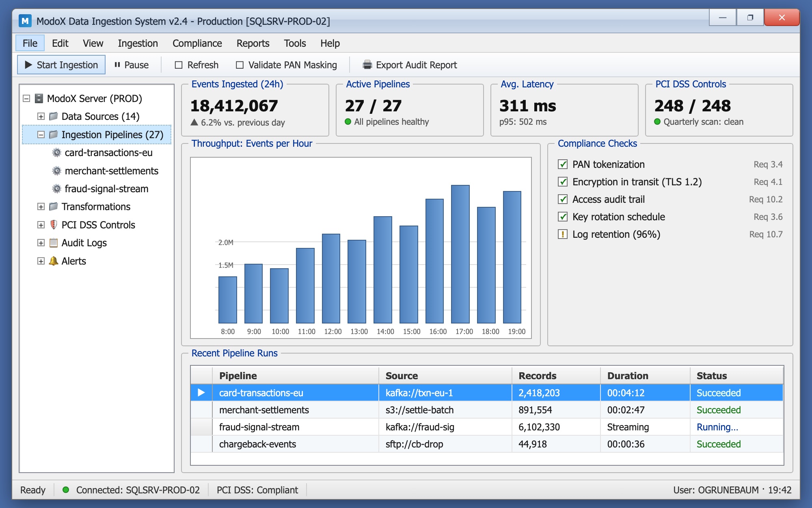Click the Refresh toolbar button

tap(197, 65)
